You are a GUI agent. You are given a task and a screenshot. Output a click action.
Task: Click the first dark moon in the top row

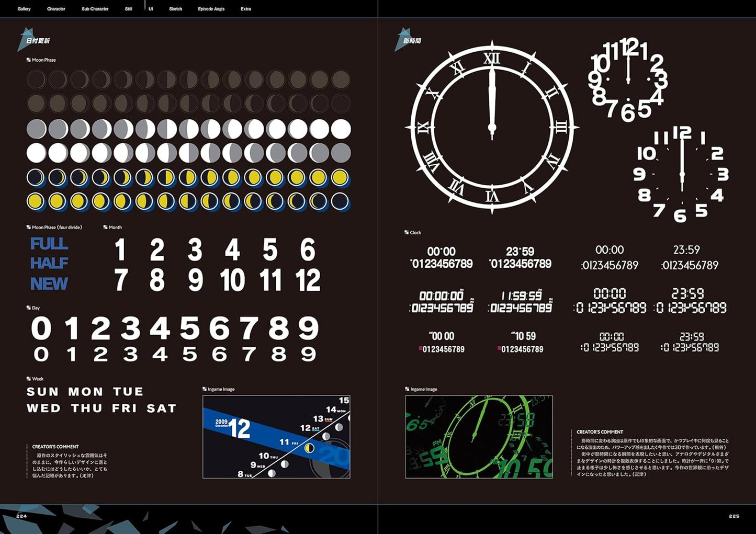[x=36, y=80]
